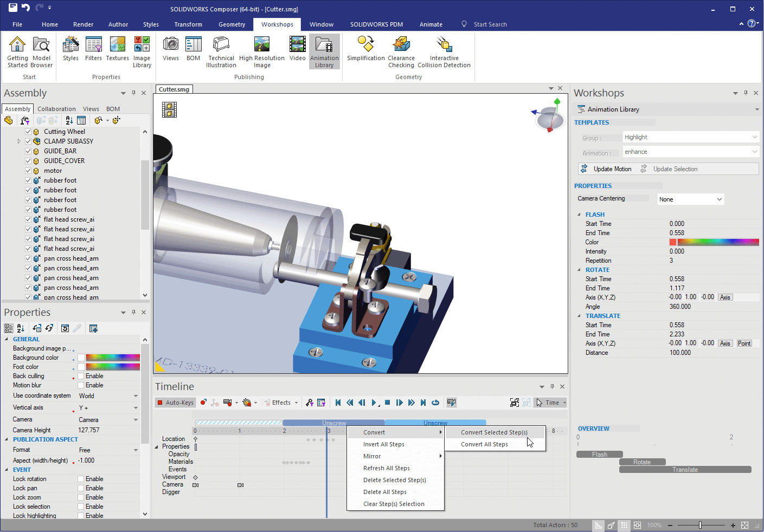Collapse the GENERAL properties section
The image size is (764, 532).
coord(7,339)
